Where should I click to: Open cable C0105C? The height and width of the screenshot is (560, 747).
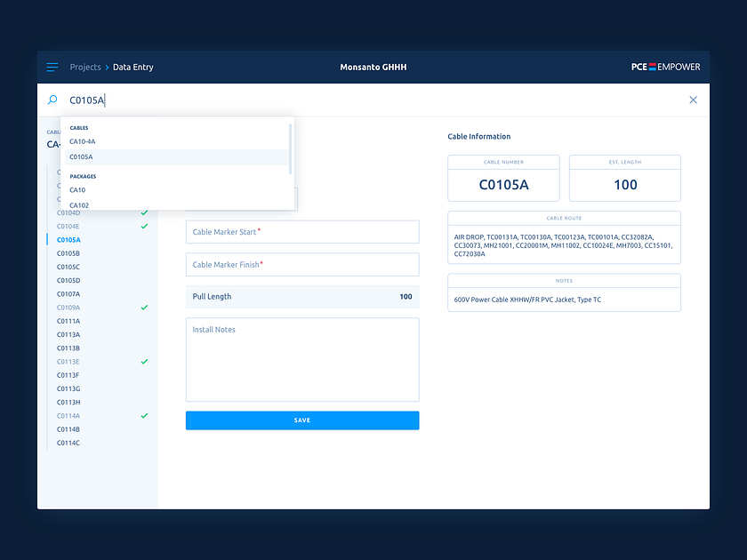pos(68,268)
